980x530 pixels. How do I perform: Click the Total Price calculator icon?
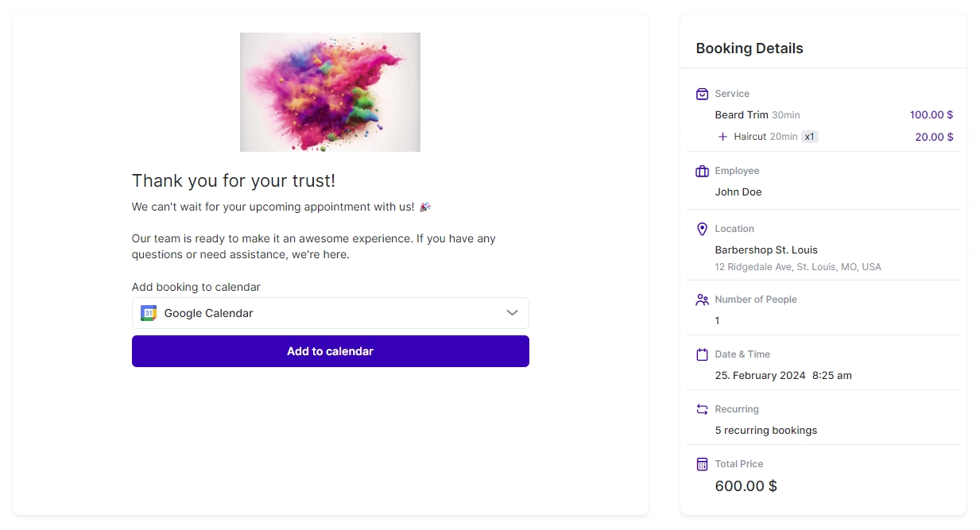(702, 464)
